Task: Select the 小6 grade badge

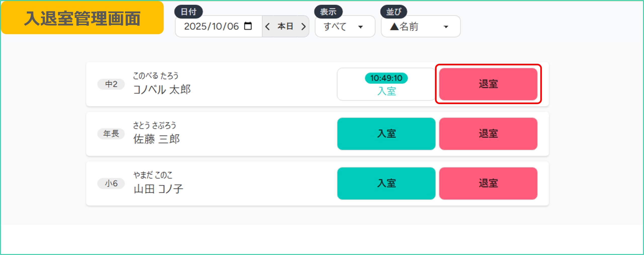Action: [111, 183]
